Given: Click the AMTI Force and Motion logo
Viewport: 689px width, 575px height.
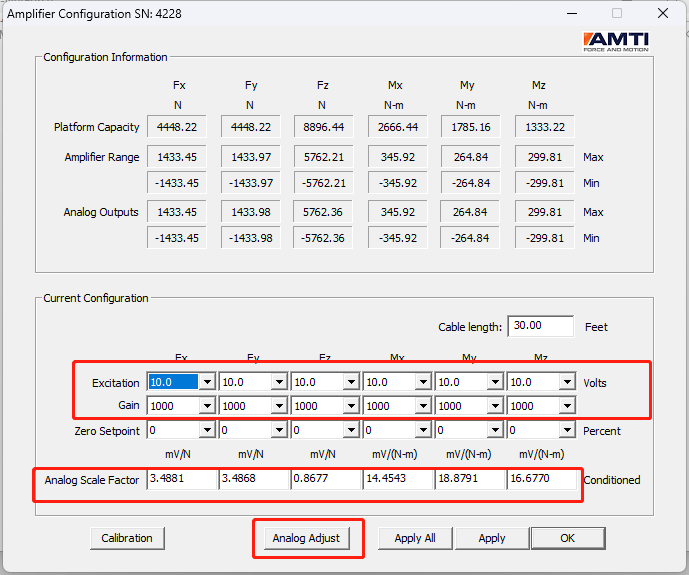Looking at the screenshot, I should [616, 42].
